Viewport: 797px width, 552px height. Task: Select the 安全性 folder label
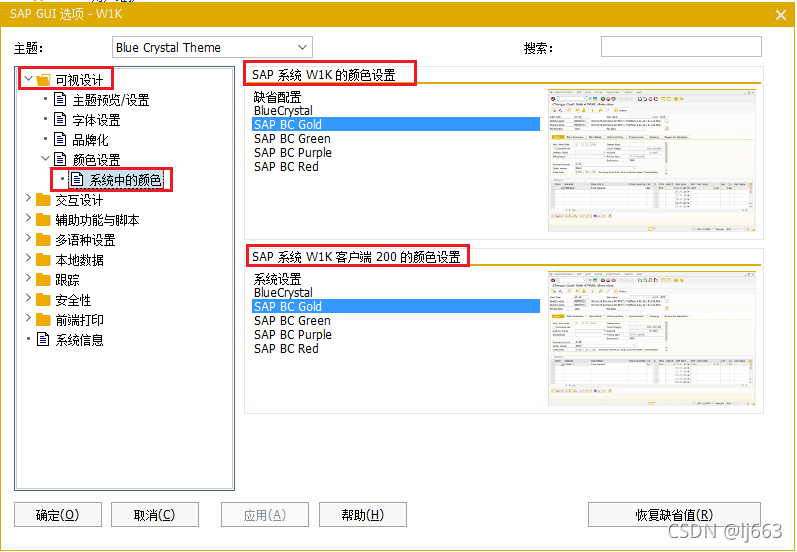click(x=73, y=300)
